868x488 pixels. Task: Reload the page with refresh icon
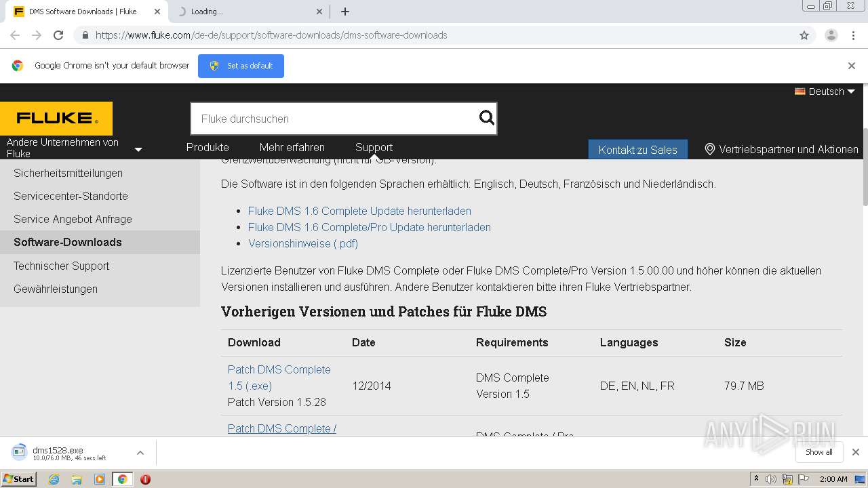pos(58,35)
